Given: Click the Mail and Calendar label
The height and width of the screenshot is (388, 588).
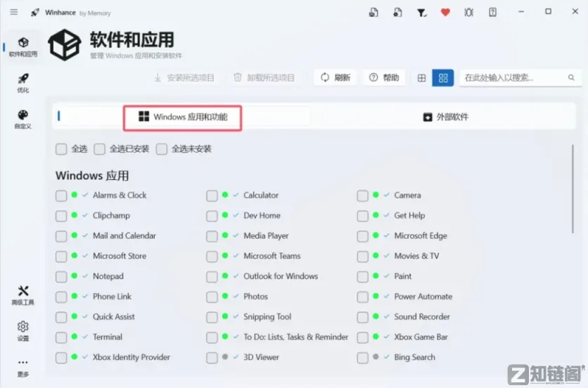Looking at the screenshot, I should pos(124,235).
